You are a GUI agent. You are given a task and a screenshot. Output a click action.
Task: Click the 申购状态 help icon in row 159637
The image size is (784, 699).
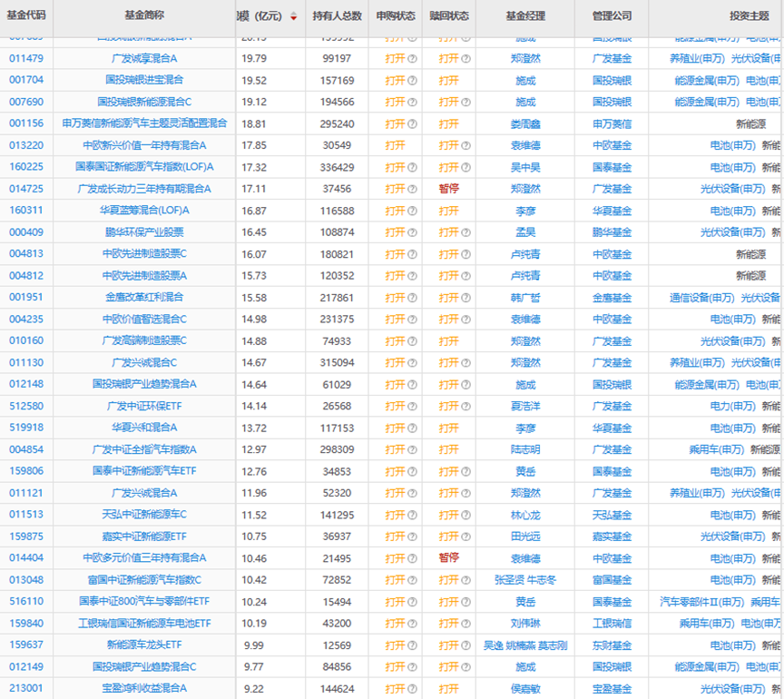tap(412, 645)
